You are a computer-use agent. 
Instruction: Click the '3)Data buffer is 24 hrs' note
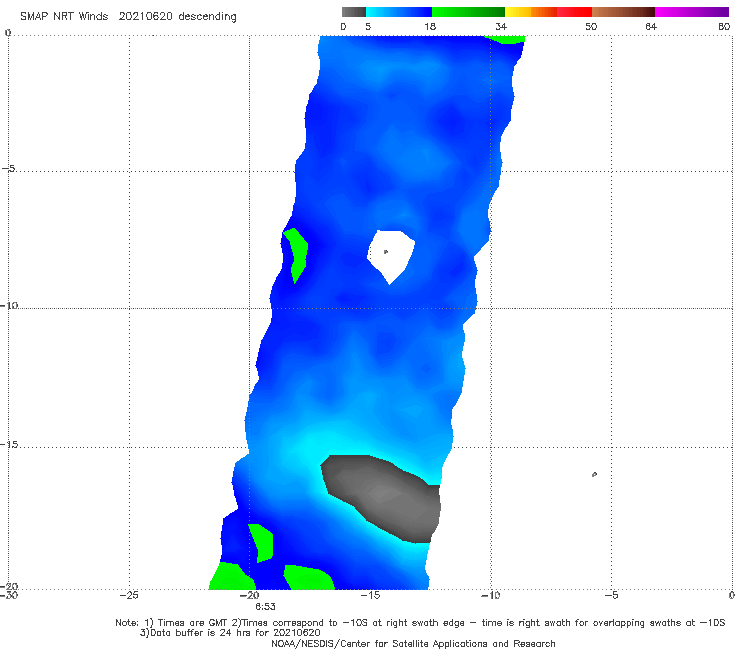[x=230, y=633]
